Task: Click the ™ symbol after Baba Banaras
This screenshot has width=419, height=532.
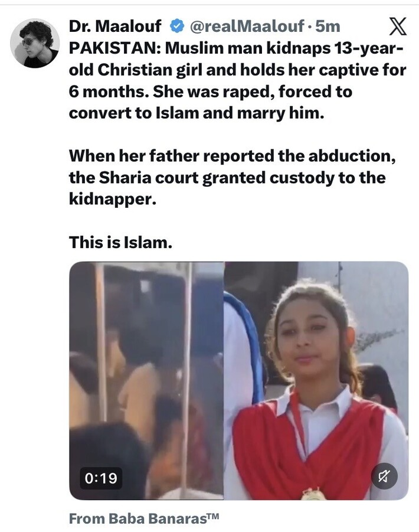Action: 212,516
